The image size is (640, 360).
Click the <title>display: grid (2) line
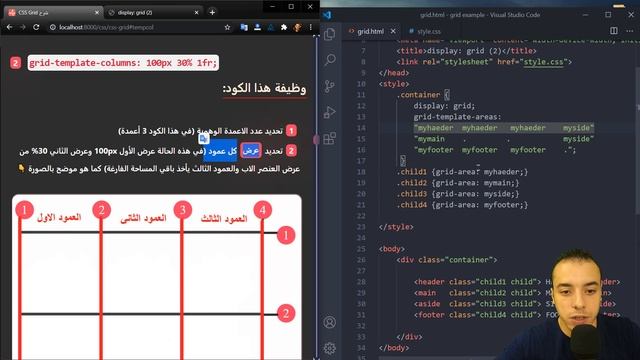coord(466,51)
